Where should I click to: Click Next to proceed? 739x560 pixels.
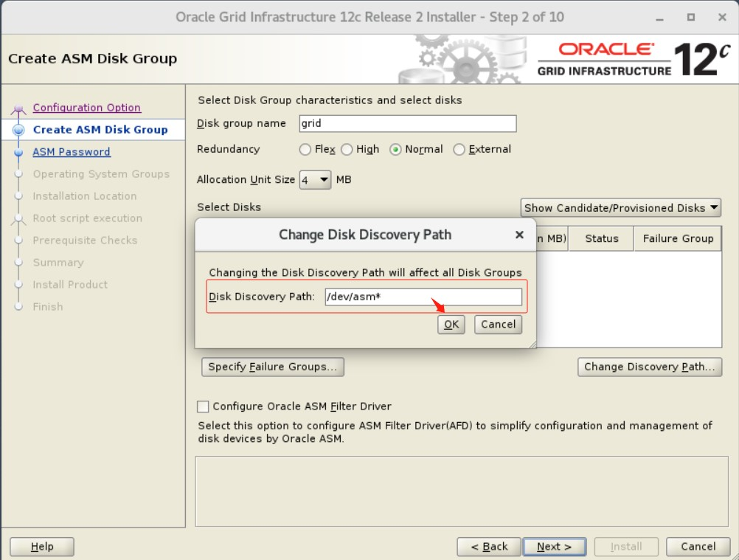tap(555, 547)
